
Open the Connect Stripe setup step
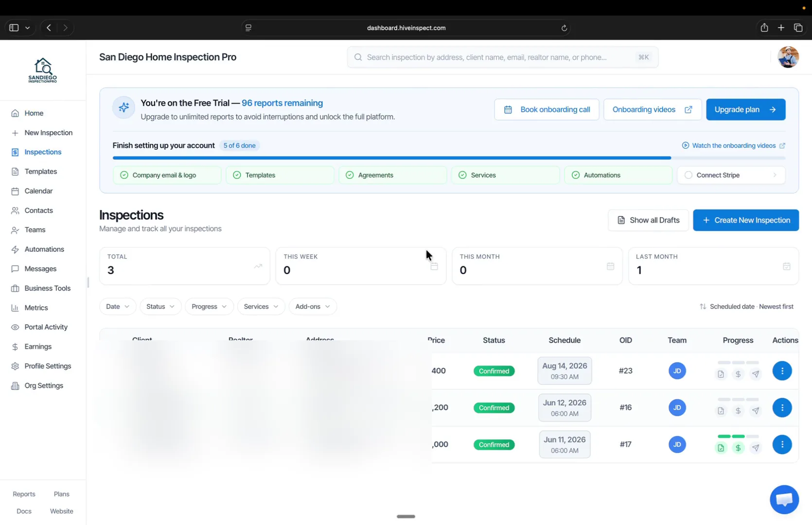[731, 175]
